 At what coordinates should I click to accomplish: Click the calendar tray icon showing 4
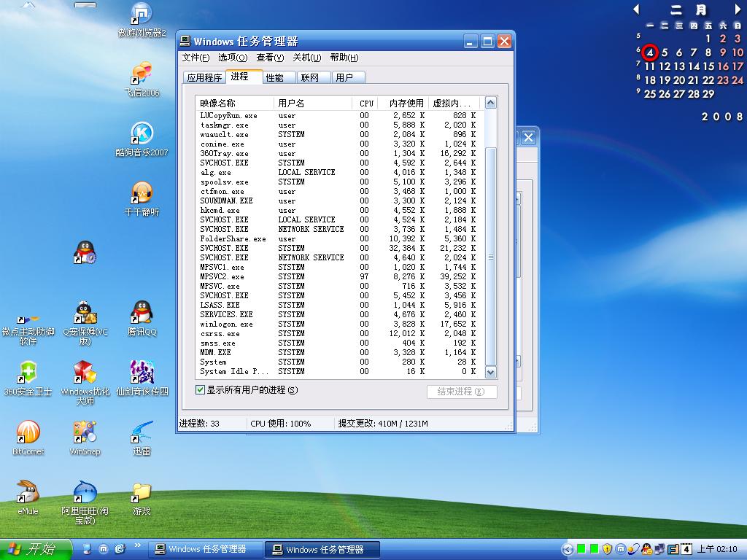[x=686, y=549]
